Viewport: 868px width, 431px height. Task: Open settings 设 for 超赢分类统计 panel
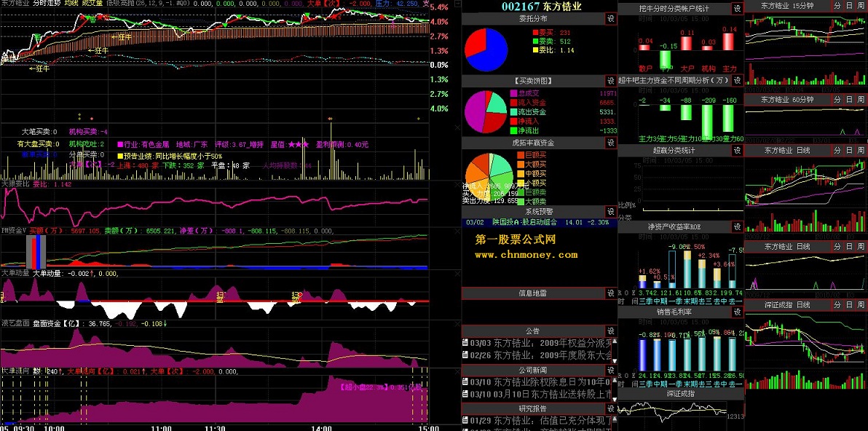point(738,151)
